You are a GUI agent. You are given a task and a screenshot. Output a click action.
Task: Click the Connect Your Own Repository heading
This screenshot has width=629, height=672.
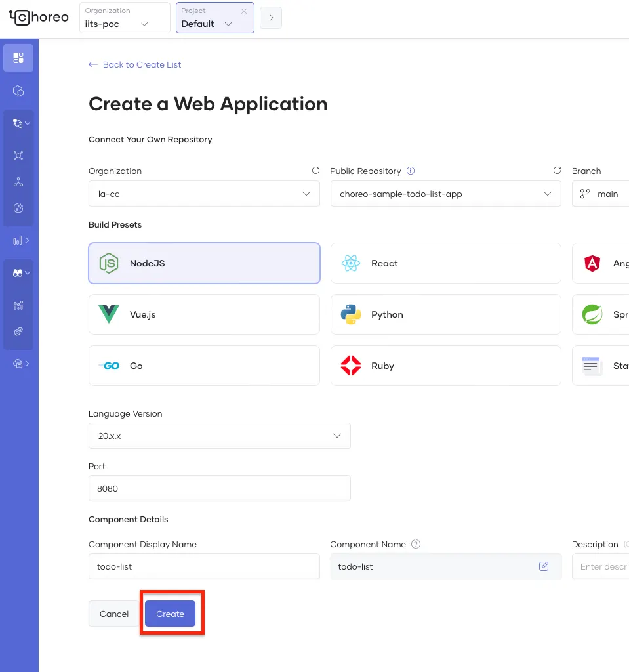click(150, 139)
